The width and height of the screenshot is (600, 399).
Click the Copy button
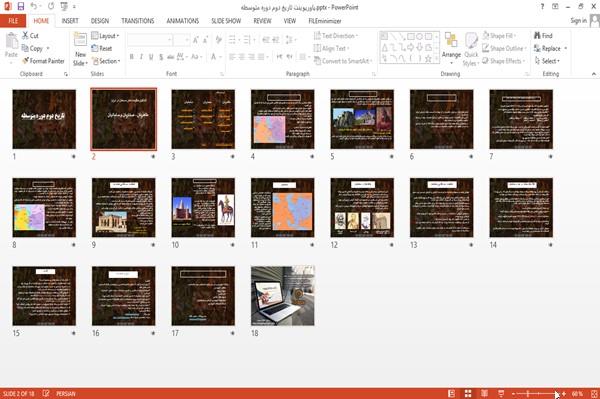coord(32,48)
